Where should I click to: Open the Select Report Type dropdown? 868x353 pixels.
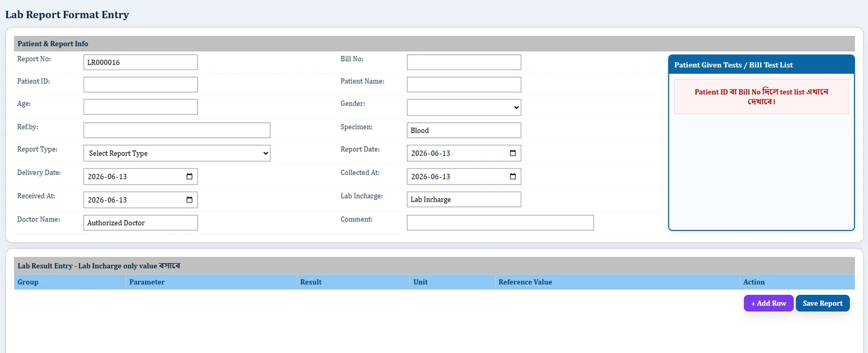(177, 153)
